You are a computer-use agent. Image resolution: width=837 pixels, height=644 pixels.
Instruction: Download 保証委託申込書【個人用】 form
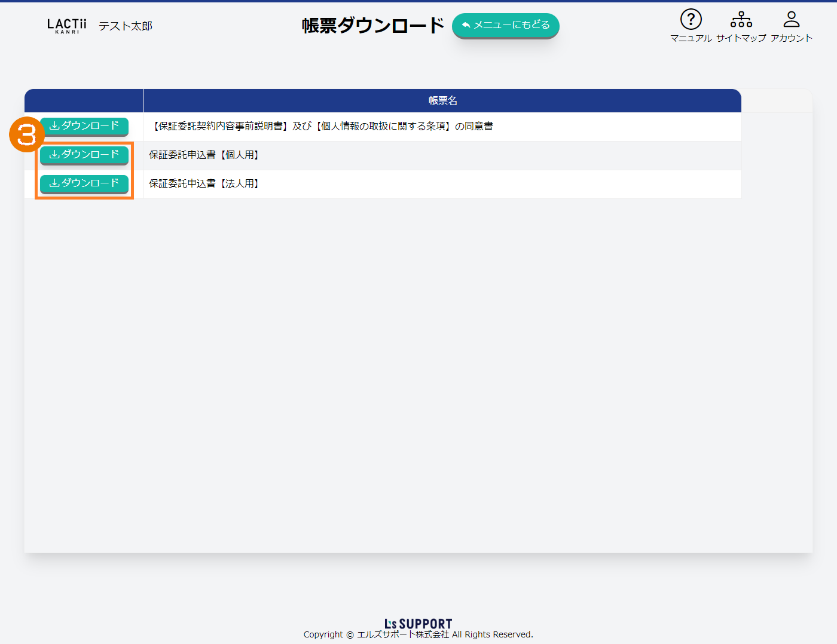coord(84,155)
